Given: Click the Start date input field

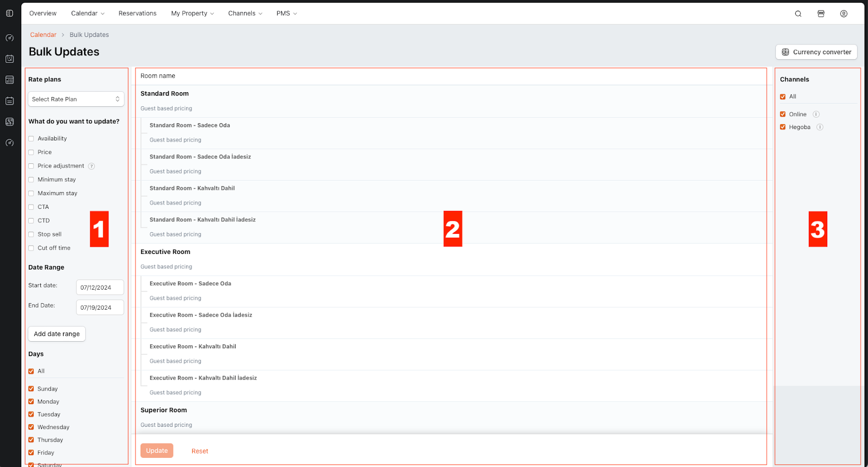Looking at the screenshot, I should coord(100,287).
